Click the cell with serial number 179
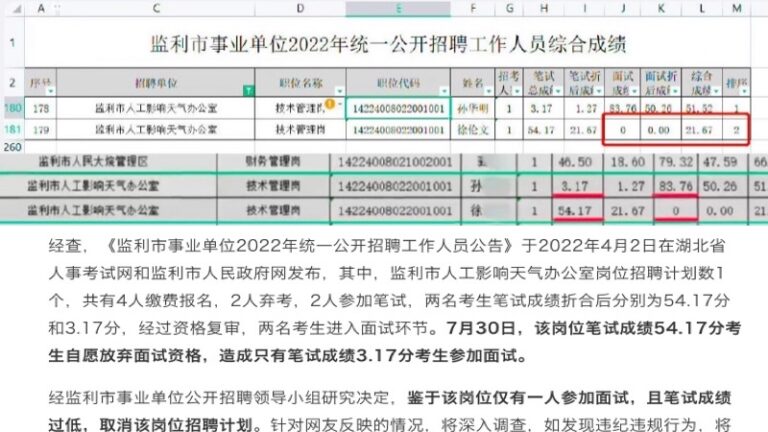This screenshot has height=432, width=768. coord(41,130)
